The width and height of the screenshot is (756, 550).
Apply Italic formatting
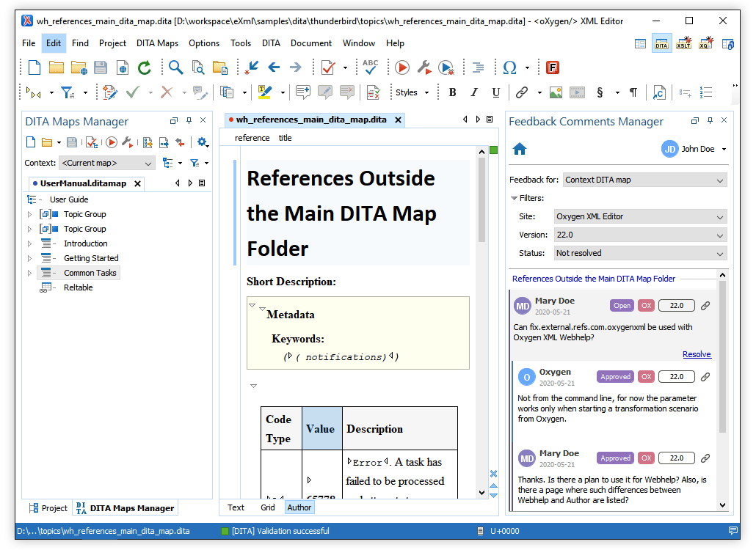pyautogui.click(x=474, y=92)
